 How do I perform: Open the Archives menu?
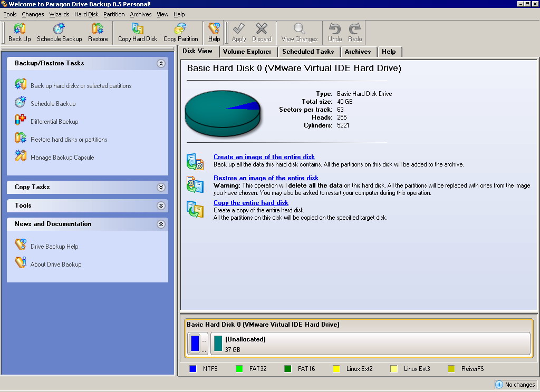(x=140, y=14)
